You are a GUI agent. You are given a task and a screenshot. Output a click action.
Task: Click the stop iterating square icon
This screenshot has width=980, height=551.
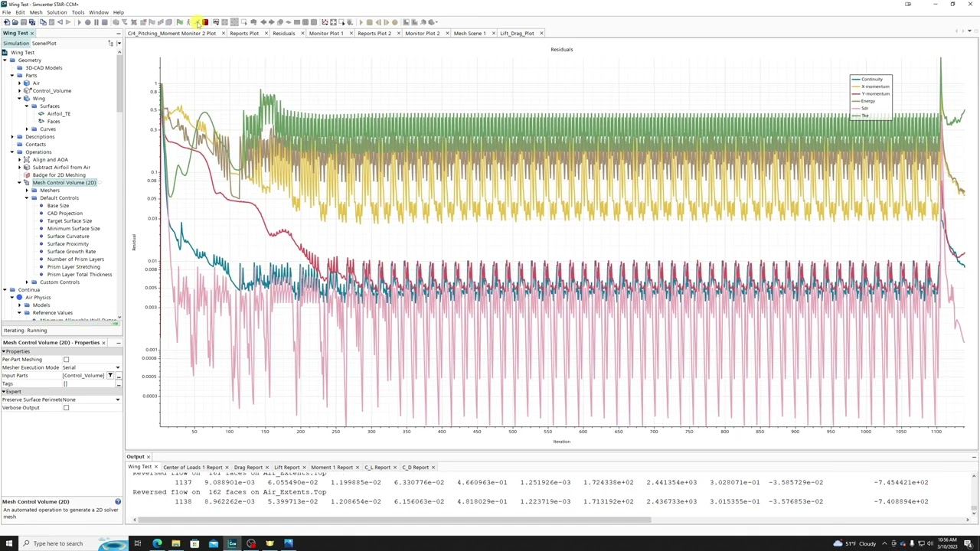[x=105, y=22]
